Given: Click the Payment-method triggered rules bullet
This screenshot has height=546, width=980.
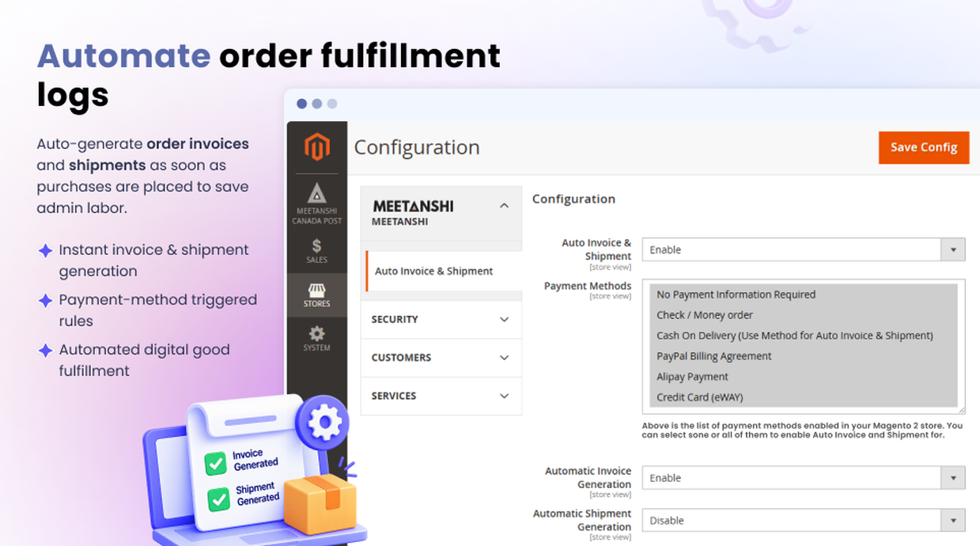Looking at the screenshot, I should click(x=157, y=310).
